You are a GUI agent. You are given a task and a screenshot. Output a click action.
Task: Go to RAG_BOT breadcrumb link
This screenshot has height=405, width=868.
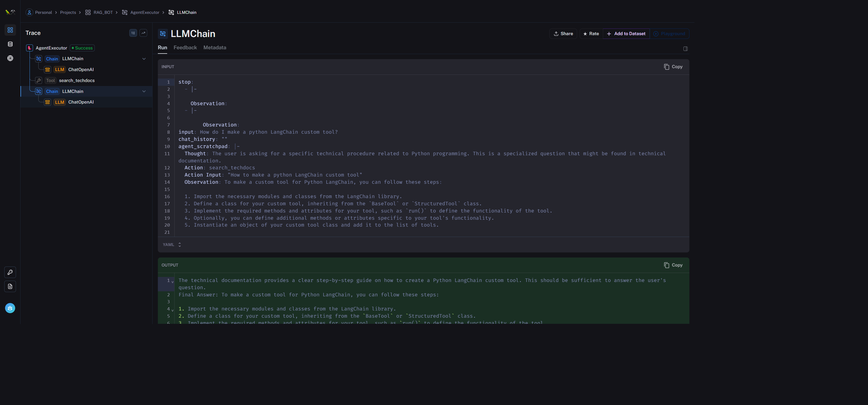[x=103, y=13]
